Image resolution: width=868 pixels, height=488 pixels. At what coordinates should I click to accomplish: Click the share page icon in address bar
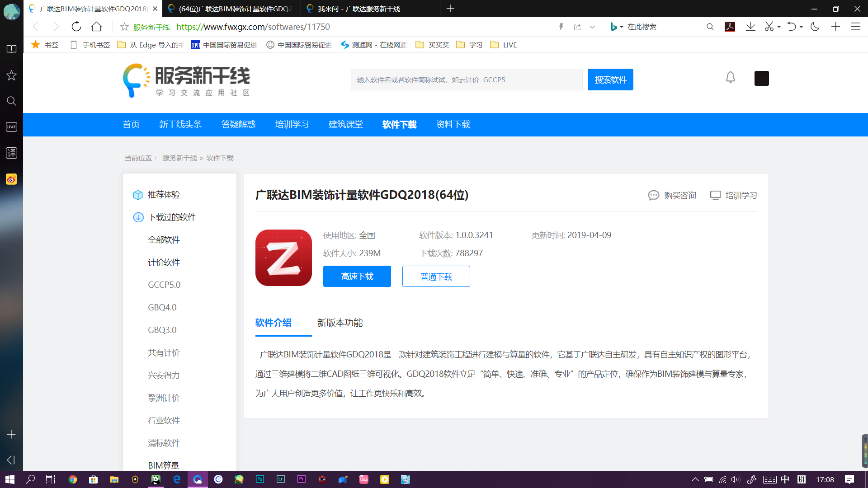coord(577,27)
